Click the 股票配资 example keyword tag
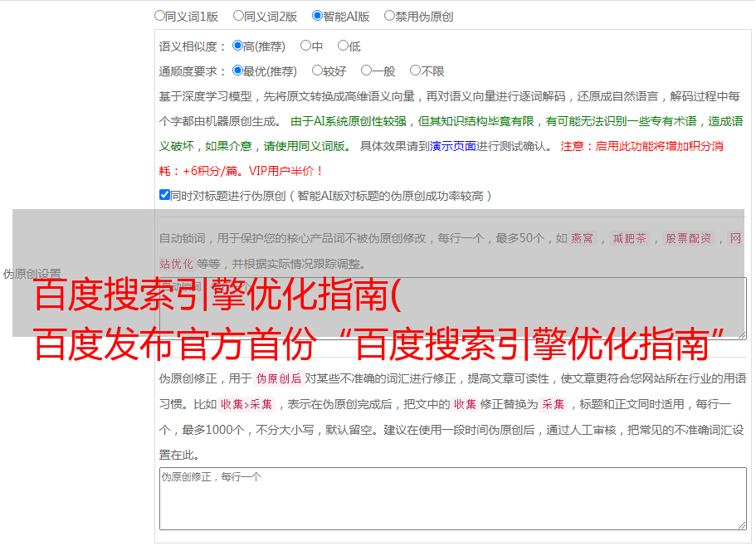 coord(688,238)
